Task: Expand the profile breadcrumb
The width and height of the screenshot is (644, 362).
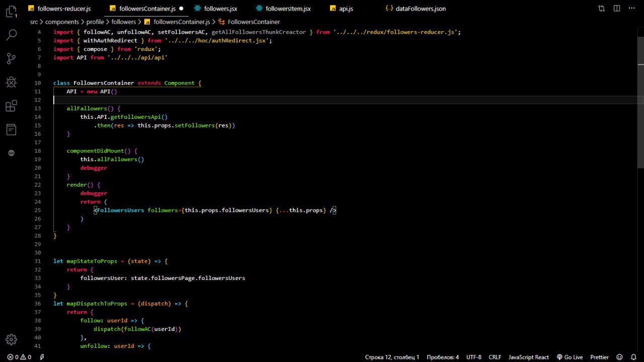Action: [95, 22]
